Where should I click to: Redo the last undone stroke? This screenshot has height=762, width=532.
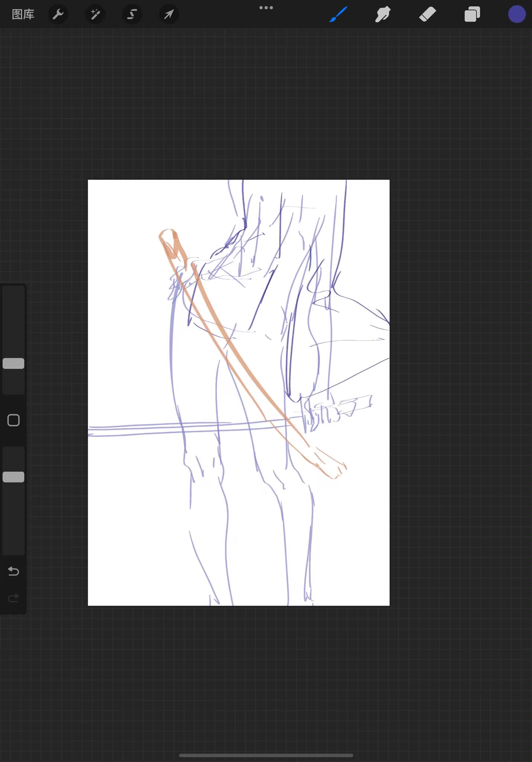(13, 598)
